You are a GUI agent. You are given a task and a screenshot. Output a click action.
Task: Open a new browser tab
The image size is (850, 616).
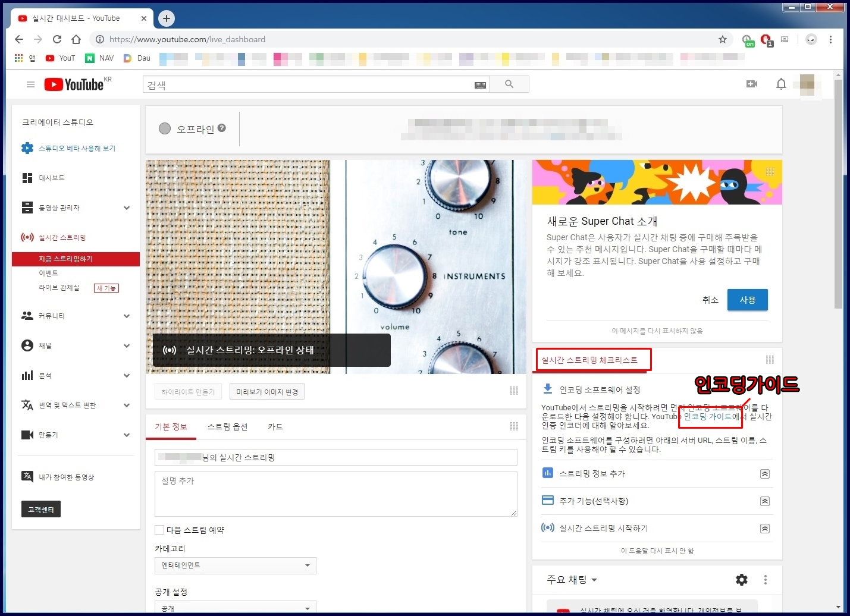[x=167, y=18]
